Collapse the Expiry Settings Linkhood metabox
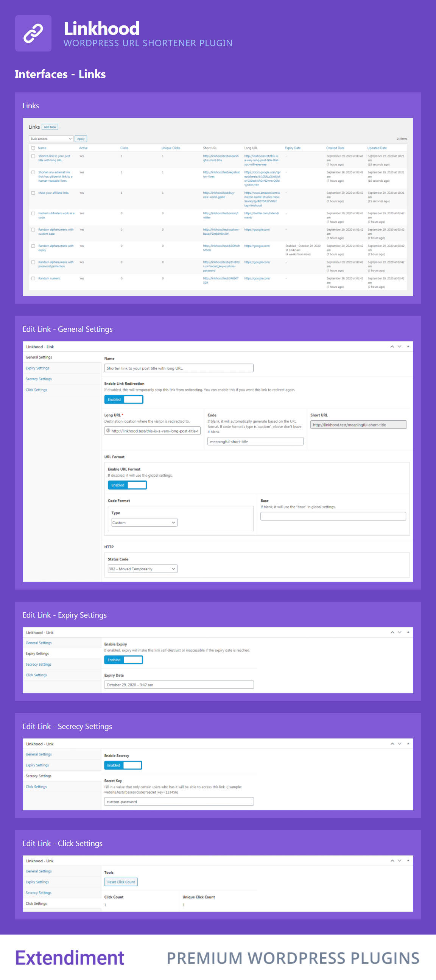Image resolution: width=436 pixels, height=980 pixels. coord(408,632)
